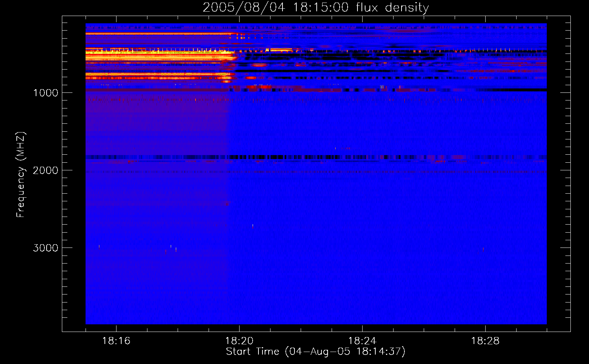Image resolution: width=589 pixels, height=364 pixels.
Task: Click the x-axis label "Start Time (04-Aug-05 18:14:37)"
Action: [316, 352]
